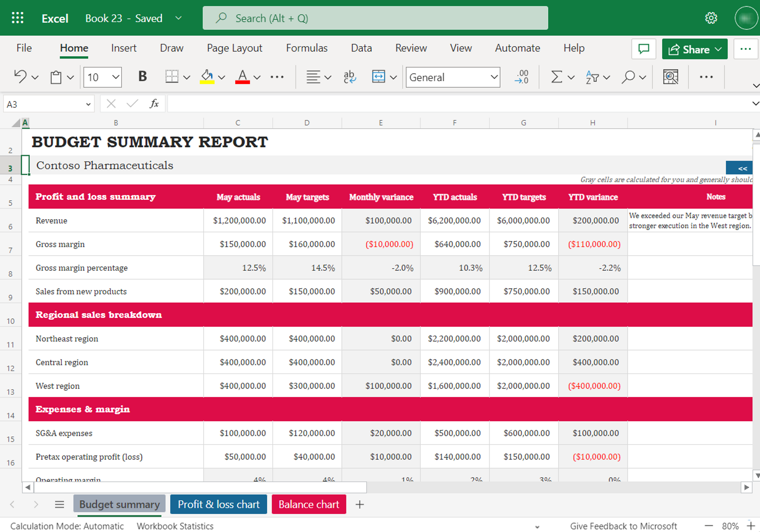Switch to Profit & loss chart sheet
760x532 pixels.
coord(218,504)
